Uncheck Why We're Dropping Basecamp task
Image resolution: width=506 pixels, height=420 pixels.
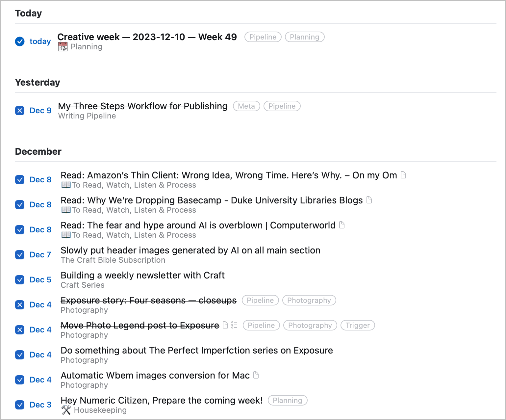[20, 205]
